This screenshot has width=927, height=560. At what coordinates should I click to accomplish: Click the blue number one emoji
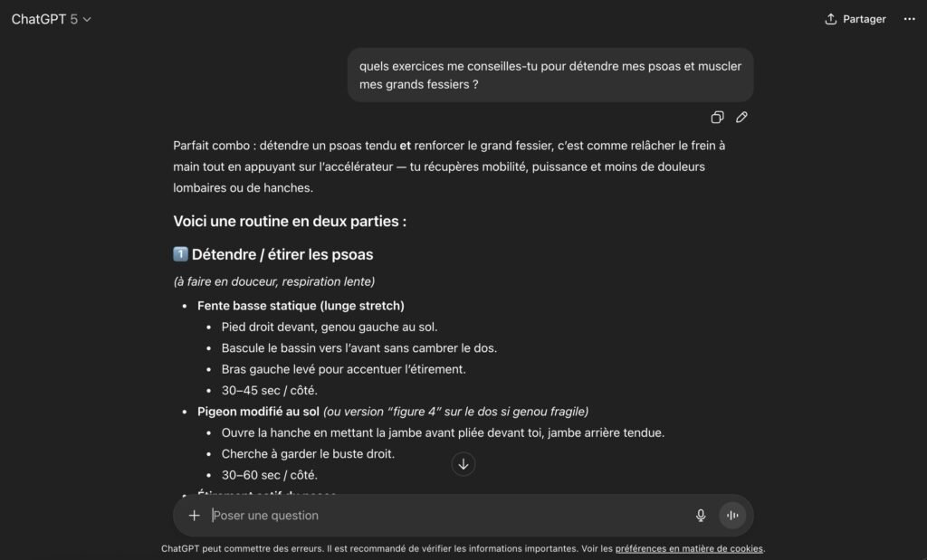[x=180, y=254]
